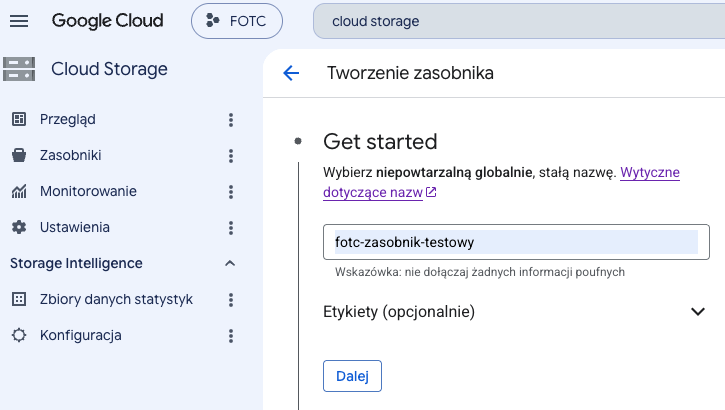Click the Storage Intelligence section title
The width and height of the screenshot is (725, 410).
76,263
